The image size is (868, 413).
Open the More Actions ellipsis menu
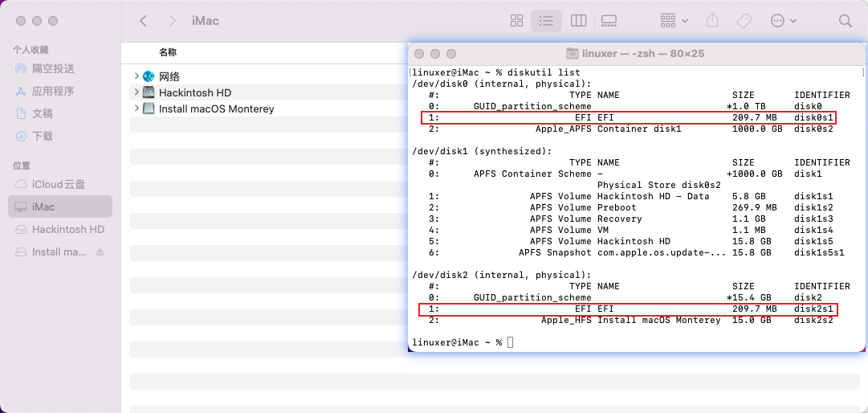pyautogui.click(x=783, y=21)
